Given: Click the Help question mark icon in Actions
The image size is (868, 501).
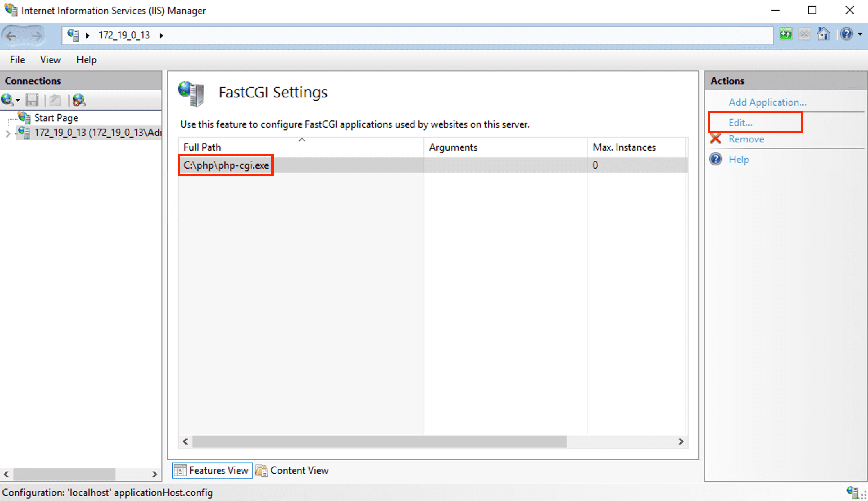Looking at the screenshot, I should tap(716, 159).
